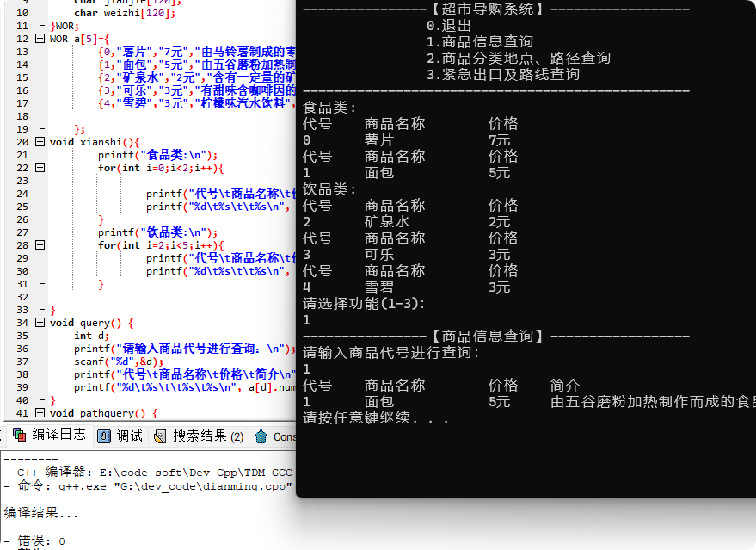The image size is (756, 550).
Task: Click '食品类:' heading in the console
Action: point(329,107)
